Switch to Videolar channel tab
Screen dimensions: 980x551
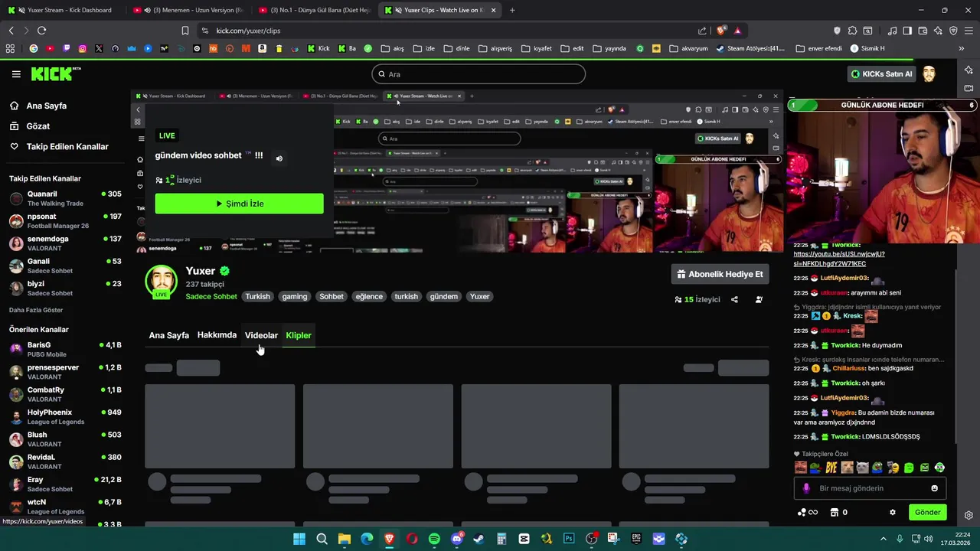(261, 335)
